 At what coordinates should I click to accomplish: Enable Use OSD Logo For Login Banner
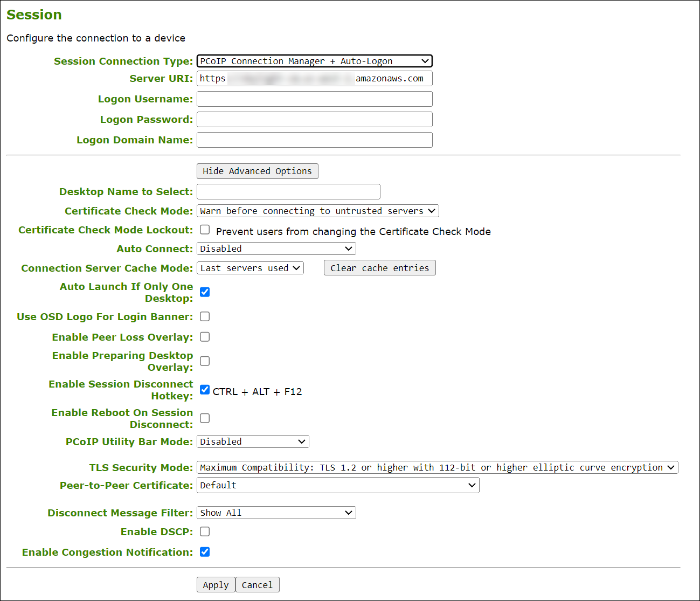pyautogui.click(x=205, y=316)
